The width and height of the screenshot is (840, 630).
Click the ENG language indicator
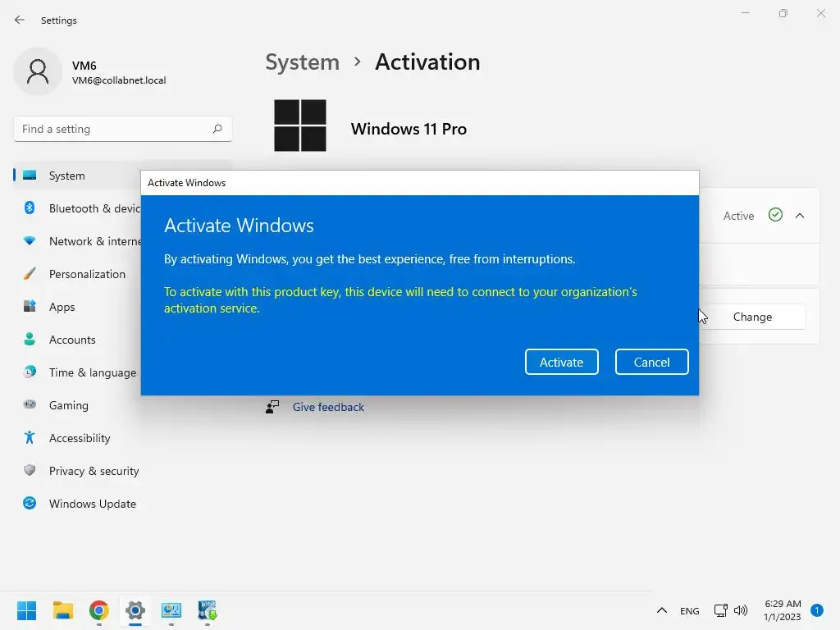(689, 610)
